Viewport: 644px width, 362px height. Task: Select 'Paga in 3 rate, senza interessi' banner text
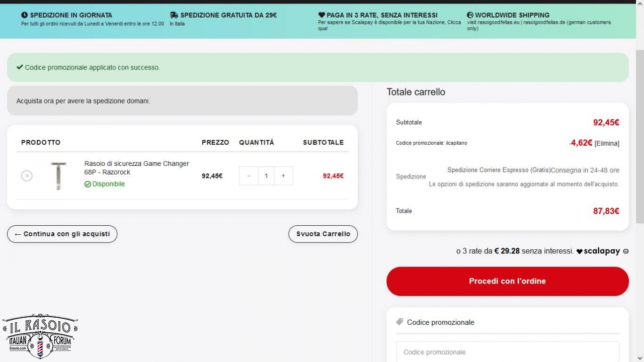(x=382, y=15)
